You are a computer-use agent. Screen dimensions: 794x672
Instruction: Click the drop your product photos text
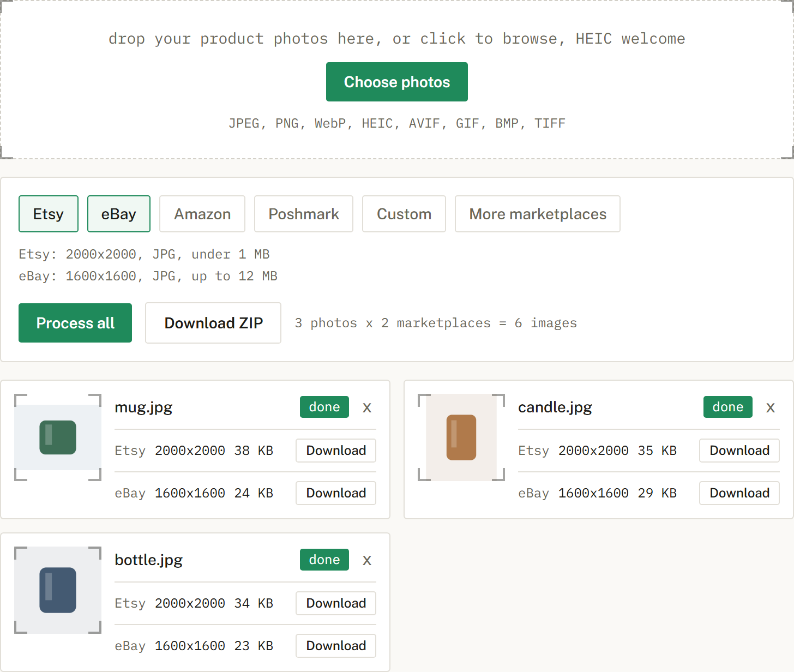click(397, 39)
